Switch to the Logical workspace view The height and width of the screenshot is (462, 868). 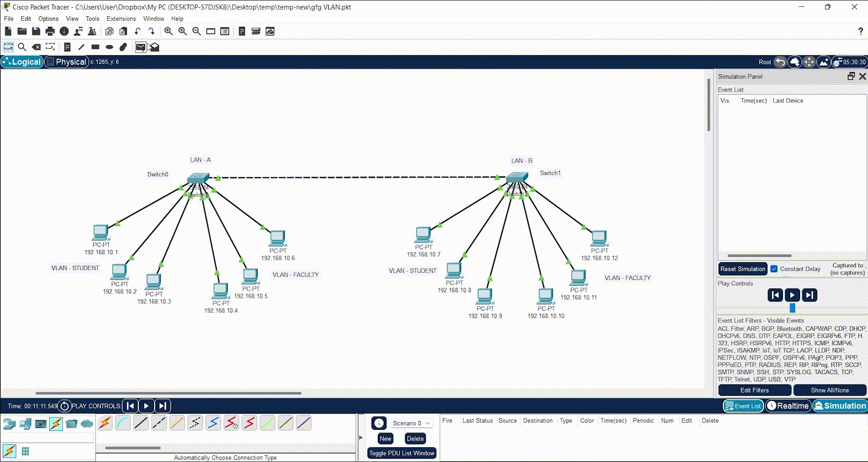point(22,62)
